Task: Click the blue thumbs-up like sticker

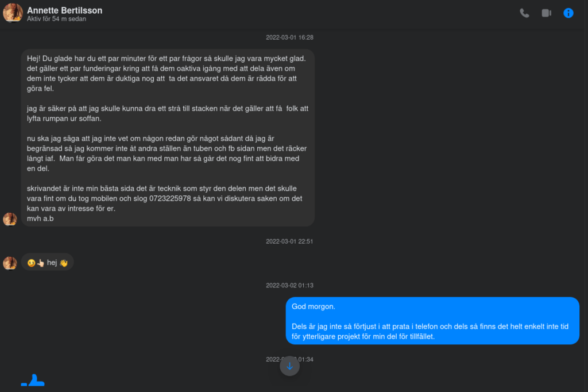Action: coord(33,380)
